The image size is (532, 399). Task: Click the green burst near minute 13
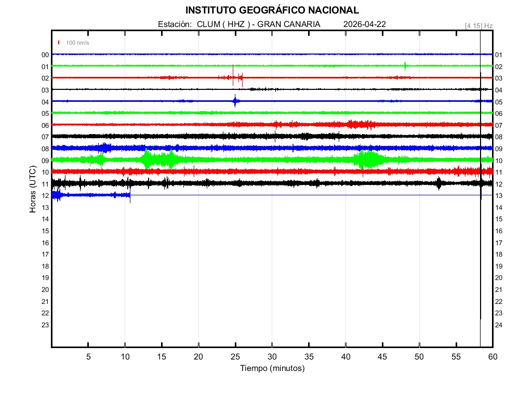click(x=148, y=159)
